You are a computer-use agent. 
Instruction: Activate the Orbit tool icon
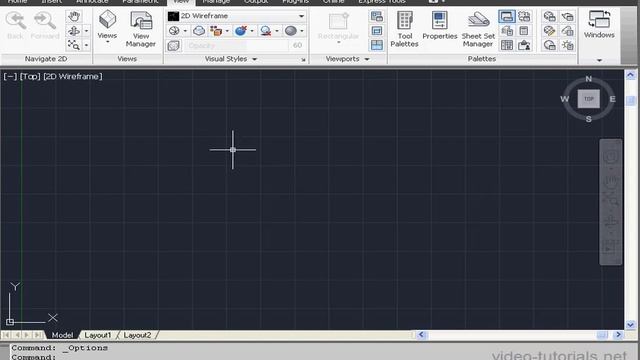74,31
